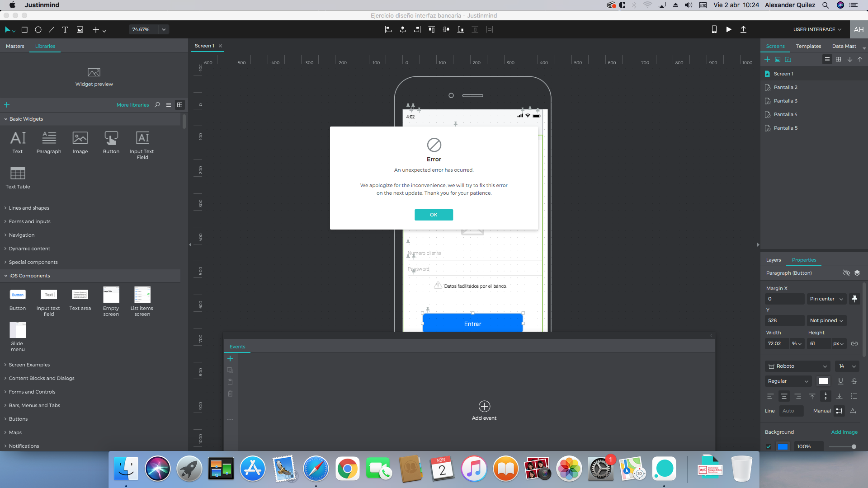Pick the Text tool in toolbar
This screenshot has height=488, width=868.
[65, 30]
